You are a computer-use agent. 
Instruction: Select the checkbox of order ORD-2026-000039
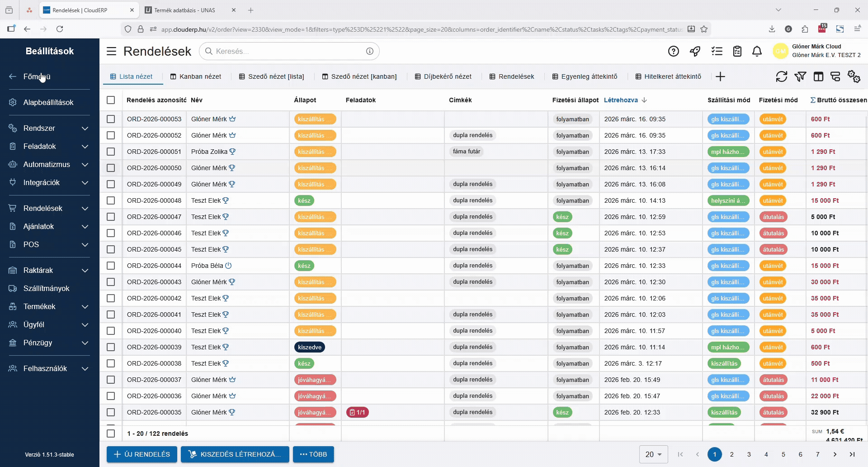111,347
